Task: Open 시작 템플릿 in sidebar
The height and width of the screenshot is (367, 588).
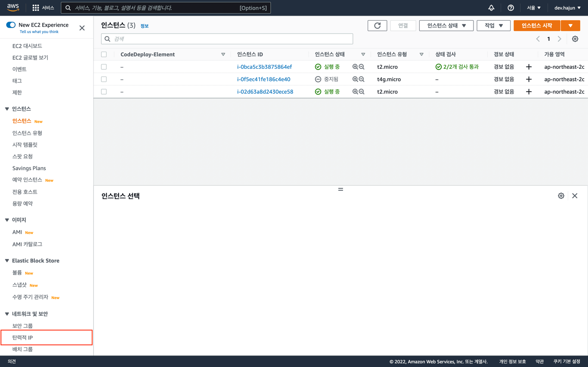Action: 25,145
